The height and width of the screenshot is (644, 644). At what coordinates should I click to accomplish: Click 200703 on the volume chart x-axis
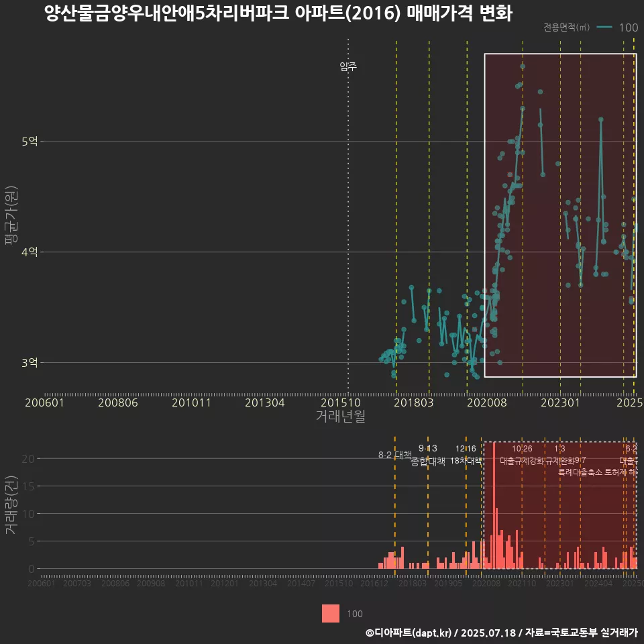click(76, 583)
